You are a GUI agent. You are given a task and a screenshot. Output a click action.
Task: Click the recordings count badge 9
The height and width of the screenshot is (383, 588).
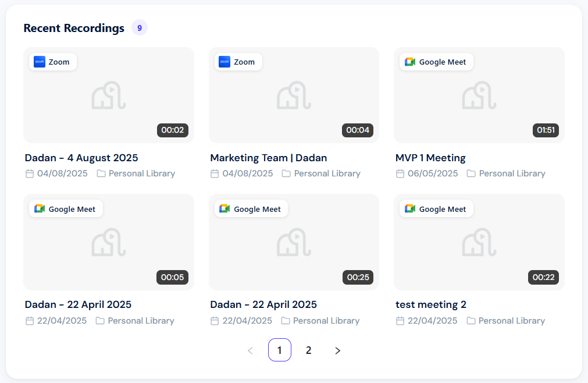tap(140, 28)
